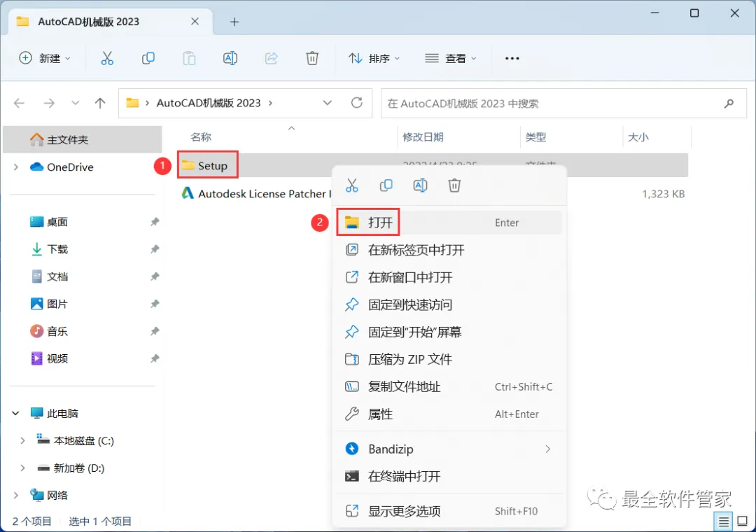Image resolution: width=756 pixels, height=532 pixels.
Task: Choose 固定到快速访问
Action: coord(449,304)
